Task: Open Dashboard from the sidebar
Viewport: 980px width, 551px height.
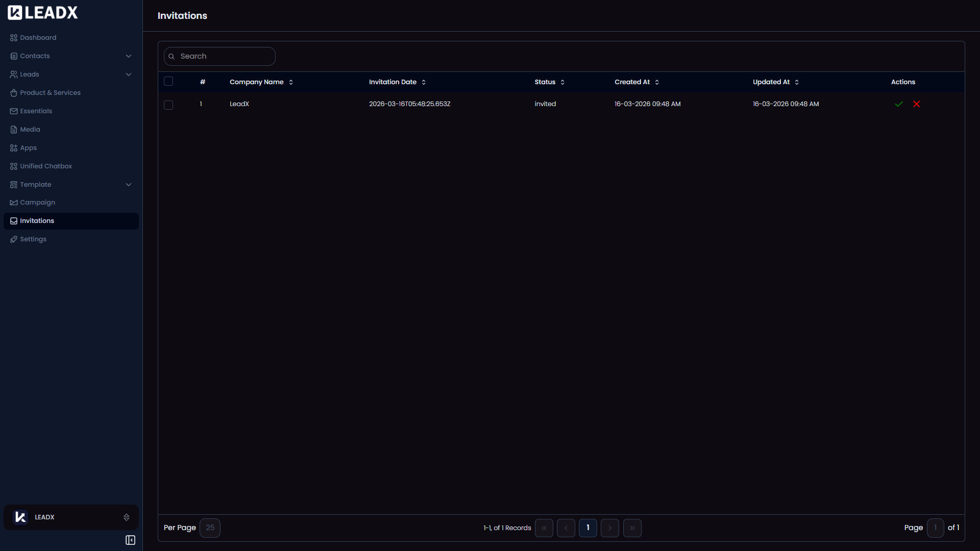Action: [38, 38]
